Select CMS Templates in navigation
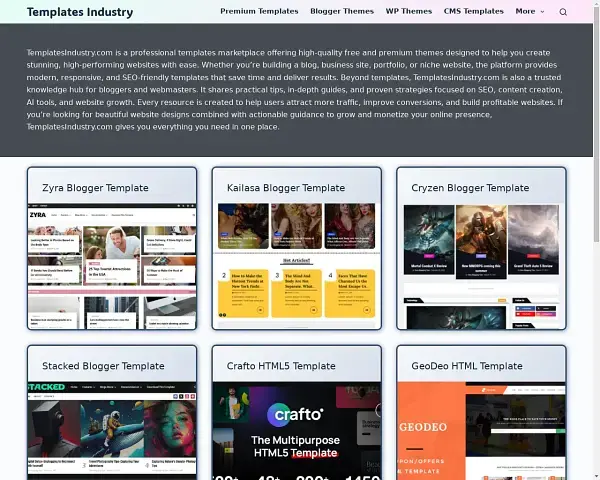 click(x=473, y=12)
